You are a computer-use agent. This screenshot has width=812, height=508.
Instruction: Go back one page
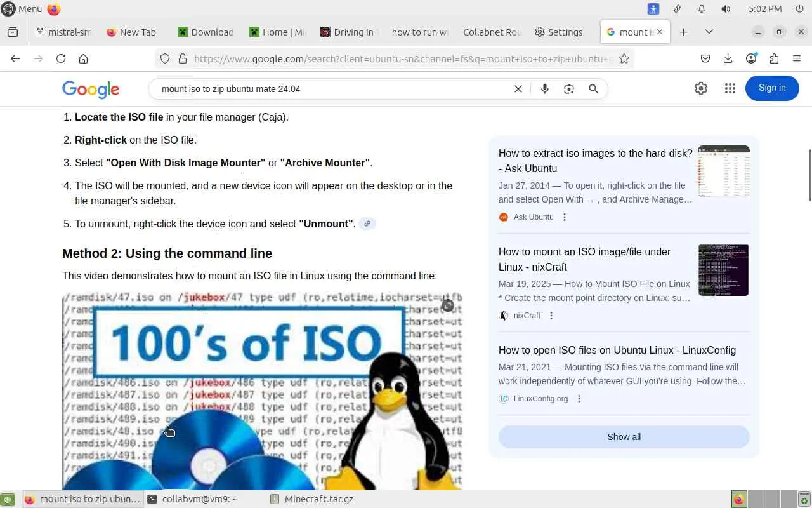coord(15,58)
